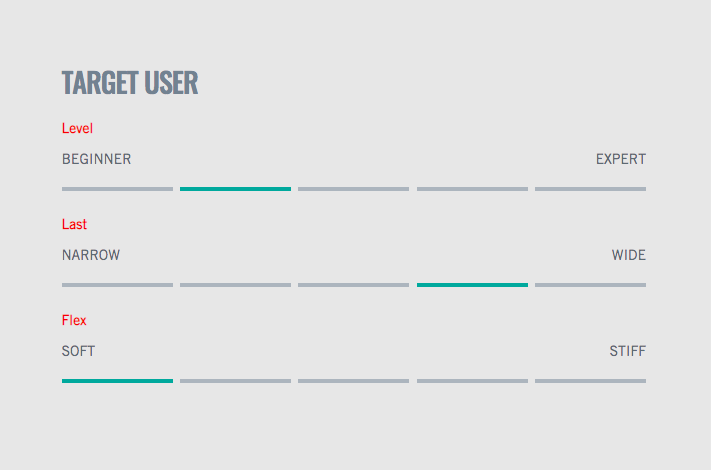711x470 pixels.
Task: Select the middle Flex bar segment
Action: pyautogui.click(x=354, y=381)
